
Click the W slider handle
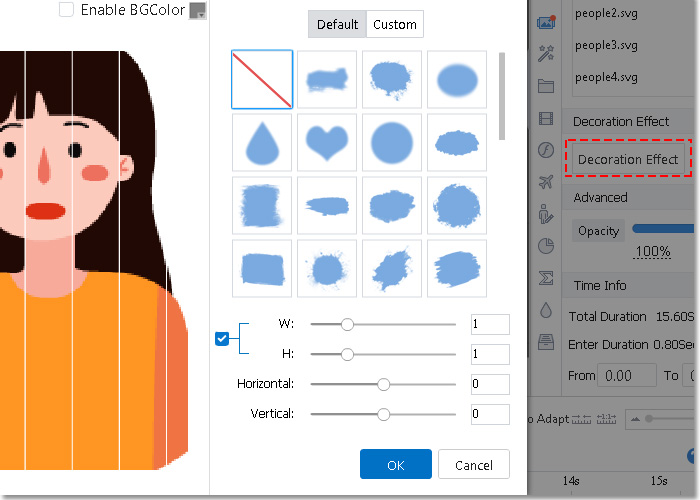(347, 325)
